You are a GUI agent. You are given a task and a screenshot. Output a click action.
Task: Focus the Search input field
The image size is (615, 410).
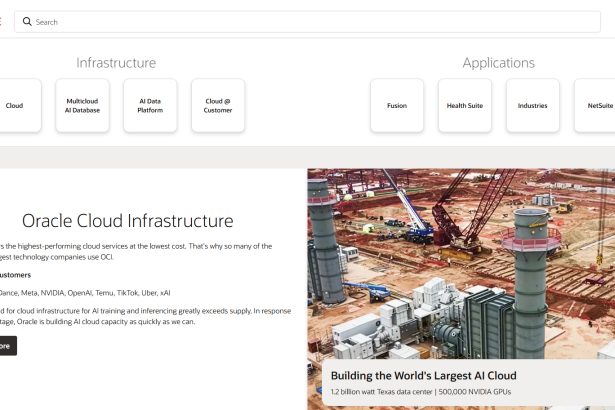308,22
